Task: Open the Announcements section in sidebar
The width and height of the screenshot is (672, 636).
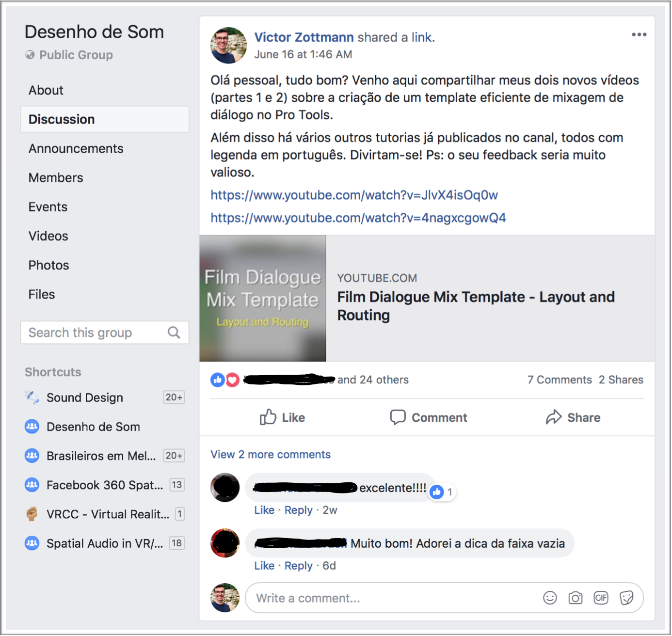Action: tap(76, 148)
